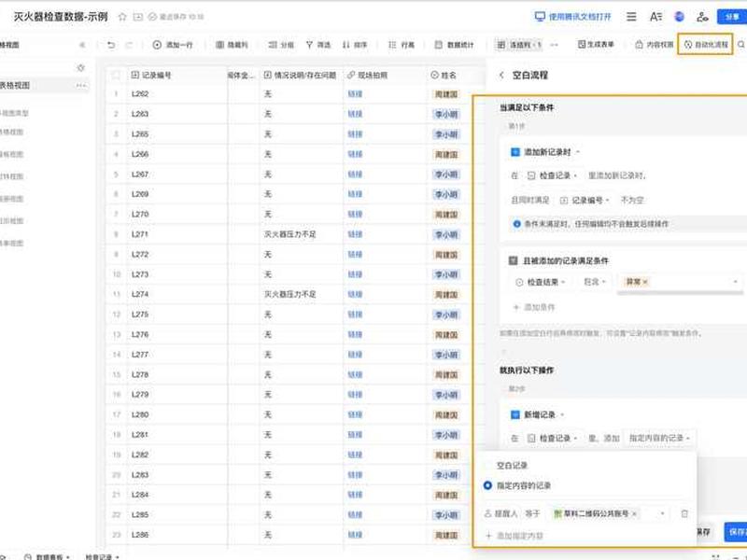Select the 指定内容的记录 radio option
This screenshot has width=747, height=560.
point(517,485)
